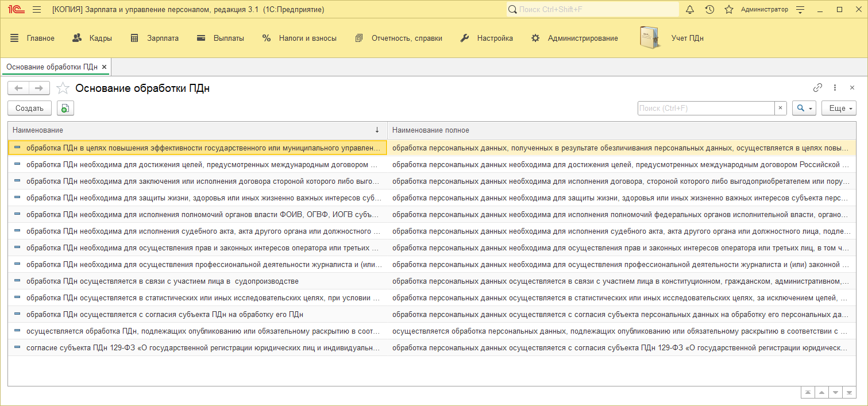Image resolution: width=868 pixels, height=406 pixels.
Task: Clear the search field with X
Action: coord(780,108)
